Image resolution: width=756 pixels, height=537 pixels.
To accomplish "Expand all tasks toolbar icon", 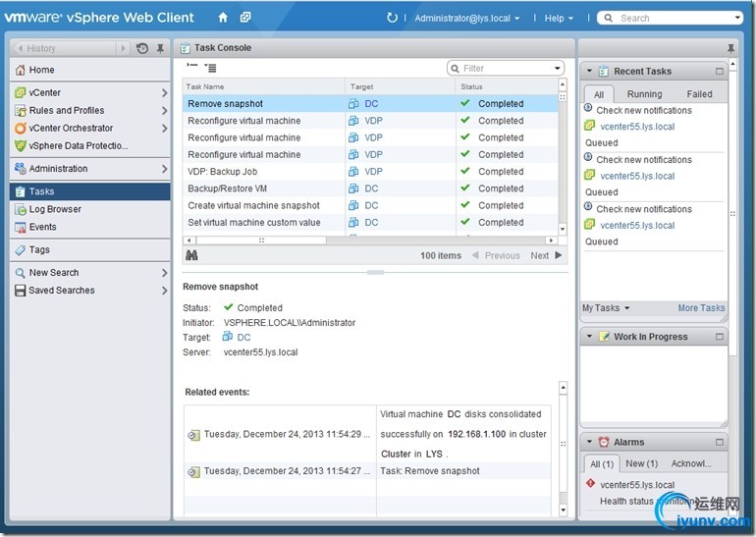I will pos(210,68).
